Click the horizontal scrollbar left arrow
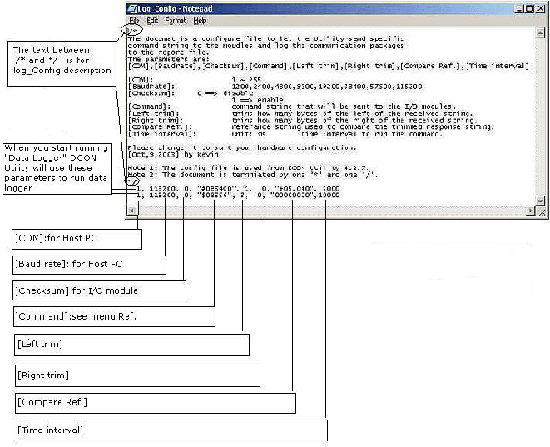 coord(132,210)
